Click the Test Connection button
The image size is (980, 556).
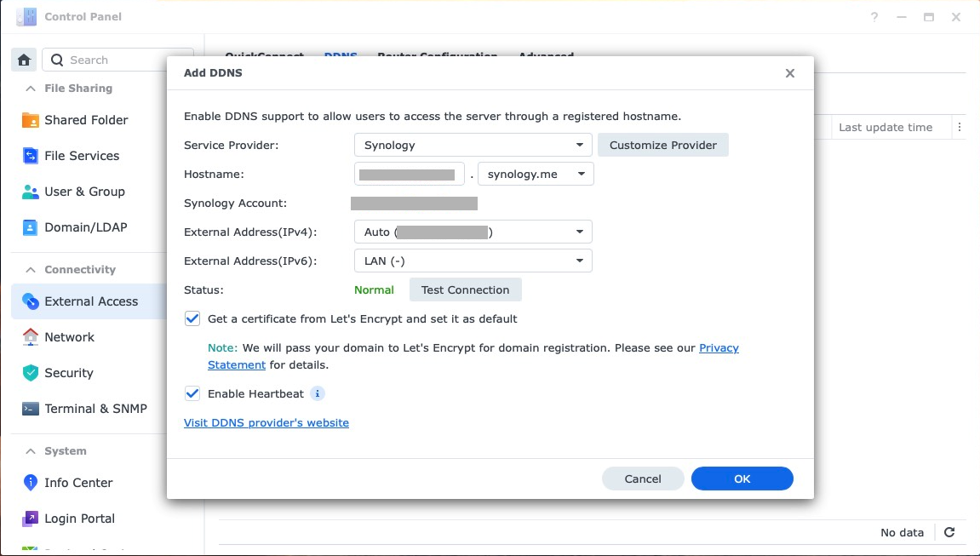pos(465,290)
